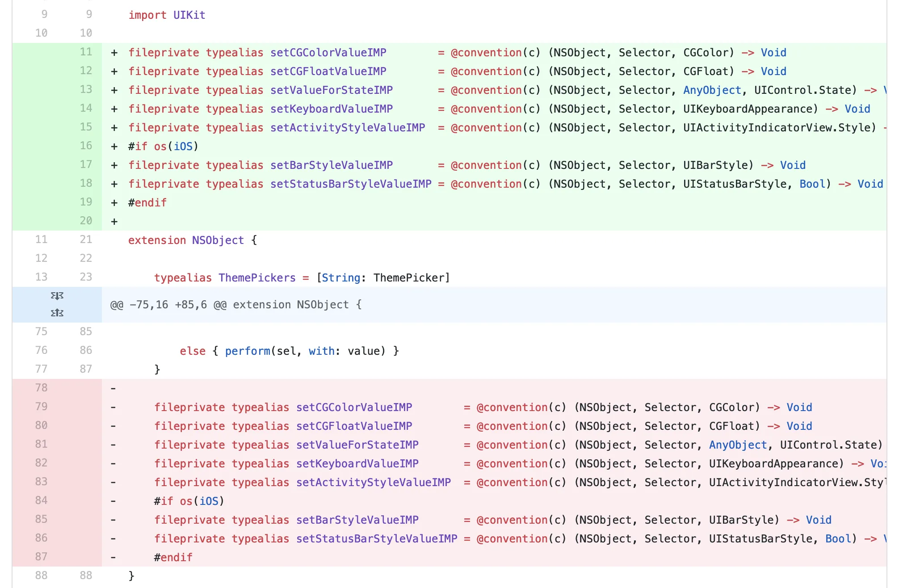
Task: Click 'AnyObject' in the added setValueForStateIMP line
Action: [712, 90]
